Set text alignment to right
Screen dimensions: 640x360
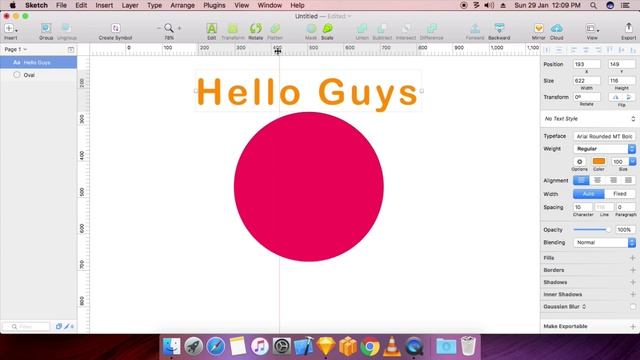tap(613, 180)
